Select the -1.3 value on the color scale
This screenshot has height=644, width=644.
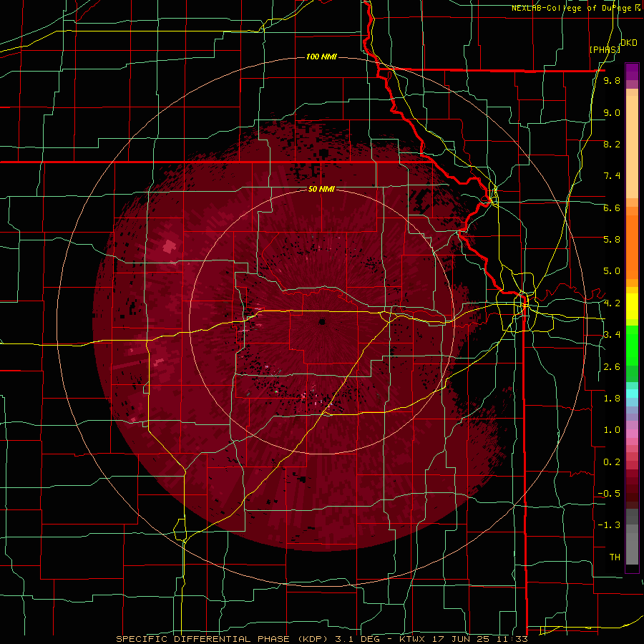(609, 525)
